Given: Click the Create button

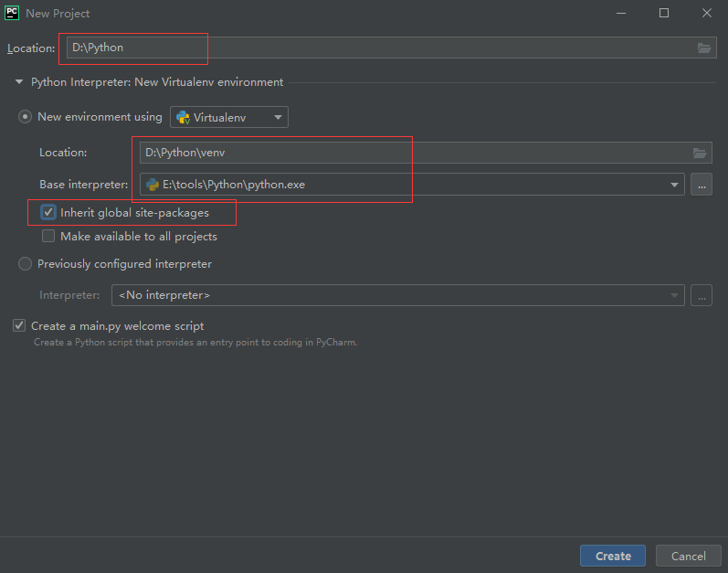Looking at the screenshot, I should click(x=613, y=556).
